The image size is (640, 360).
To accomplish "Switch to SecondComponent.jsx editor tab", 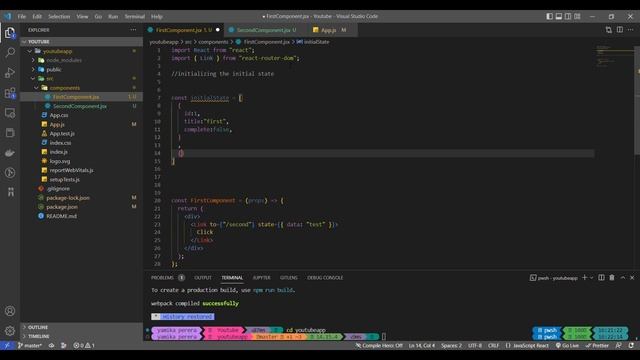I will click(267, 30).
